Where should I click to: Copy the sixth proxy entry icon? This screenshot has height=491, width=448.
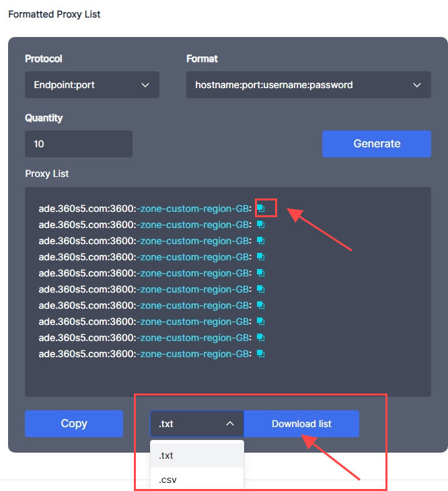click(x=261, y=289)
